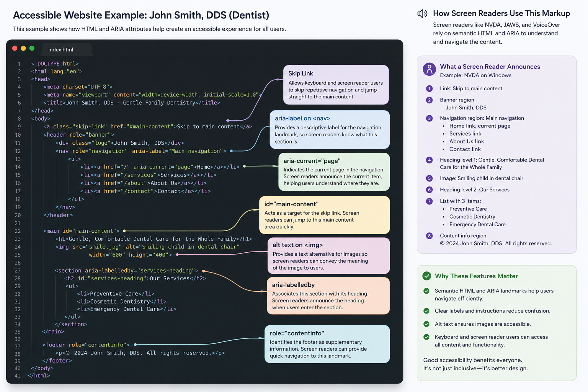Click the checkmark next to Keyboard and screen reader users
The height and width of the screenshot is (392, 588).
coord(426,337)
